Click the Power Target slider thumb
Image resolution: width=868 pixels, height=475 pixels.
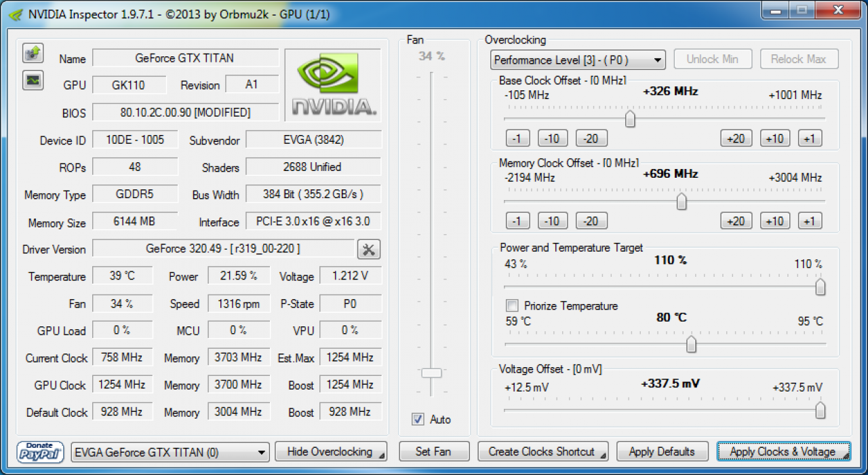click(820, 287)
